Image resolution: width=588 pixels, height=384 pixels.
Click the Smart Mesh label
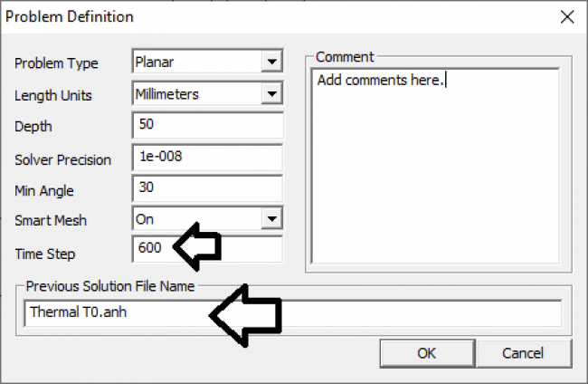click(51, 220)
